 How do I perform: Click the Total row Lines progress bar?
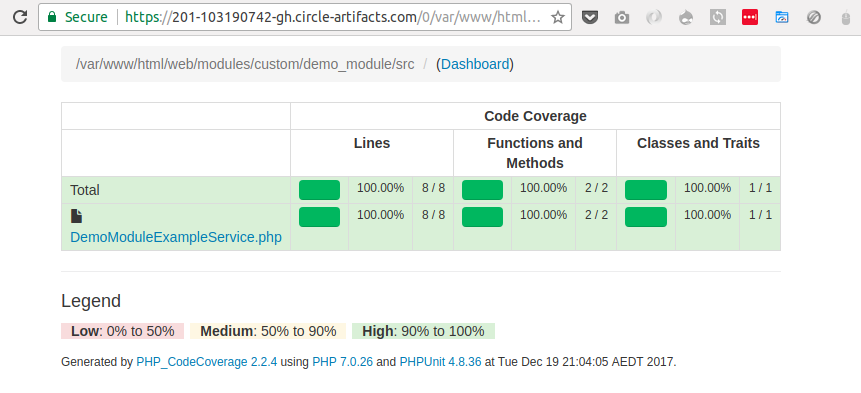tap(320, 190)
